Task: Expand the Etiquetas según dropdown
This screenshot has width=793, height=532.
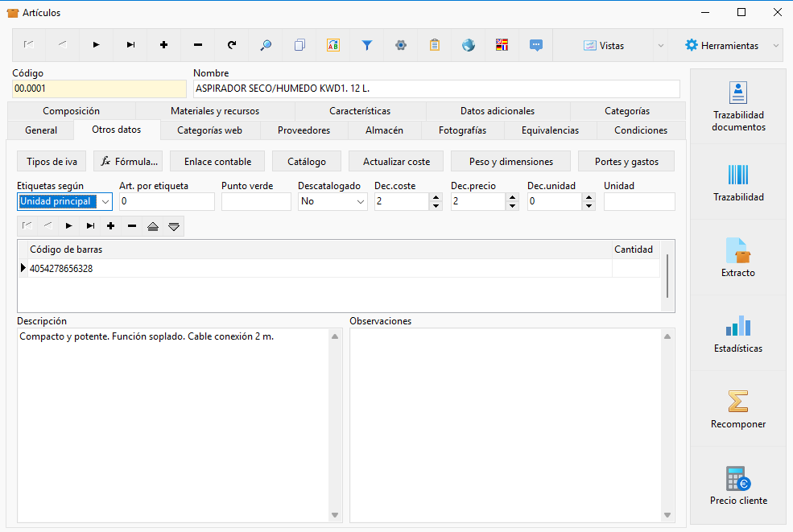Action: coord(105,202)
